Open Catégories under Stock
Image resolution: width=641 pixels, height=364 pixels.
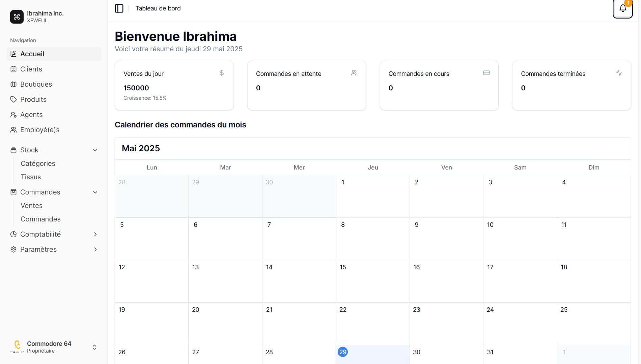point(38,163)
